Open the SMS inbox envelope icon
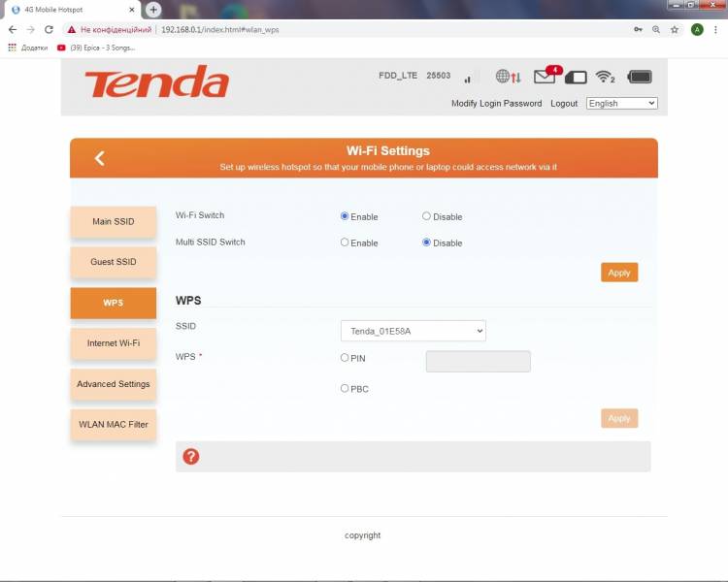The width and height of the screenshot is (728, 582). pos(545,77)
